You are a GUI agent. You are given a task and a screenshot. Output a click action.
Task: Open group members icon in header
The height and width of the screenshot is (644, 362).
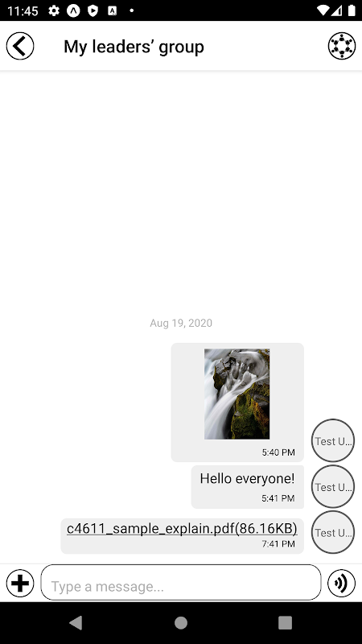point(342,46)
